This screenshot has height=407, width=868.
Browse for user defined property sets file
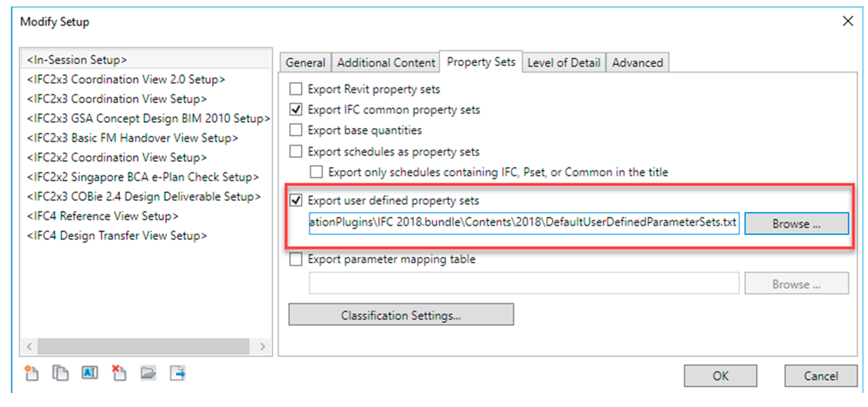[796, 223]
